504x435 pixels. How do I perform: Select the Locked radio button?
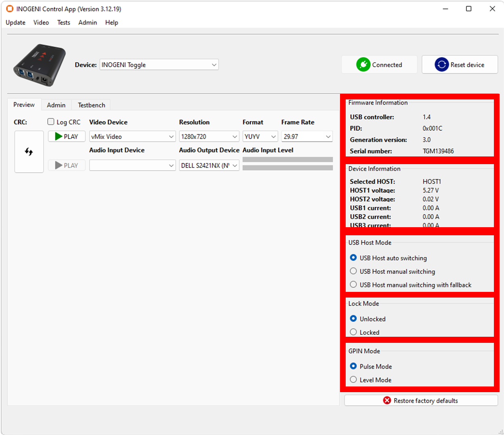click(x=353, y=332)
